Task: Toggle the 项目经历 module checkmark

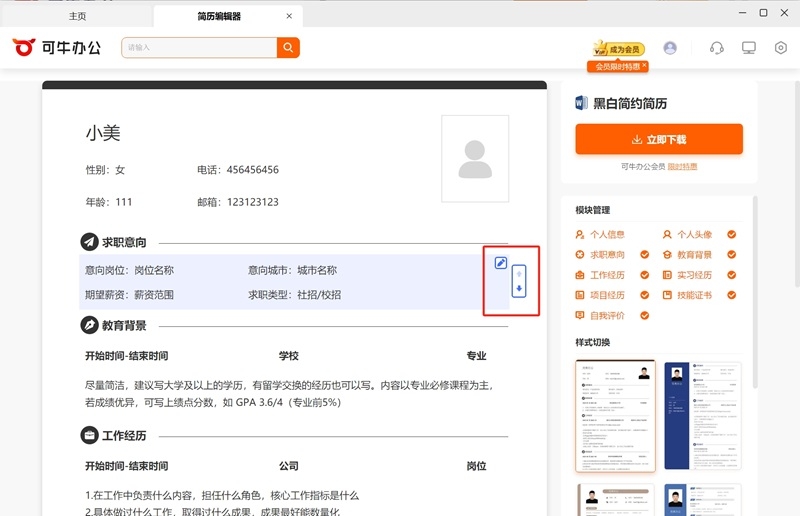Action: point(644,295)
